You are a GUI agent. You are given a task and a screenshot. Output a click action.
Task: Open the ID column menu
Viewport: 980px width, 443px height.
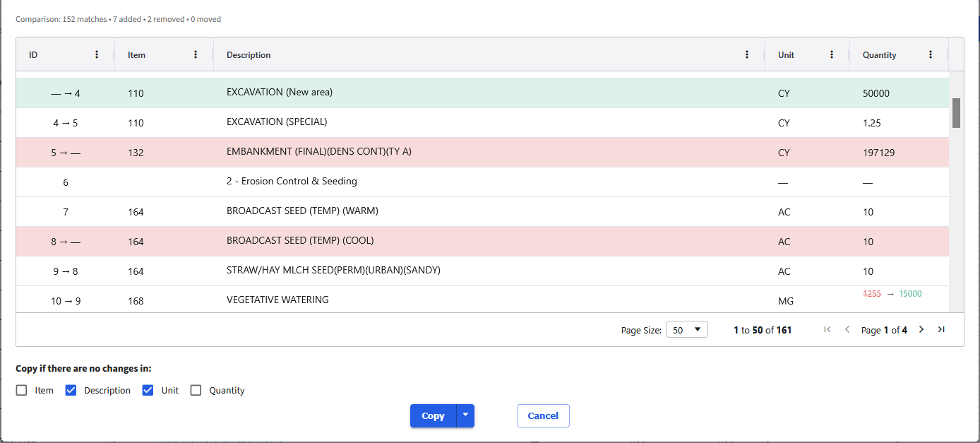click(97, 54)
